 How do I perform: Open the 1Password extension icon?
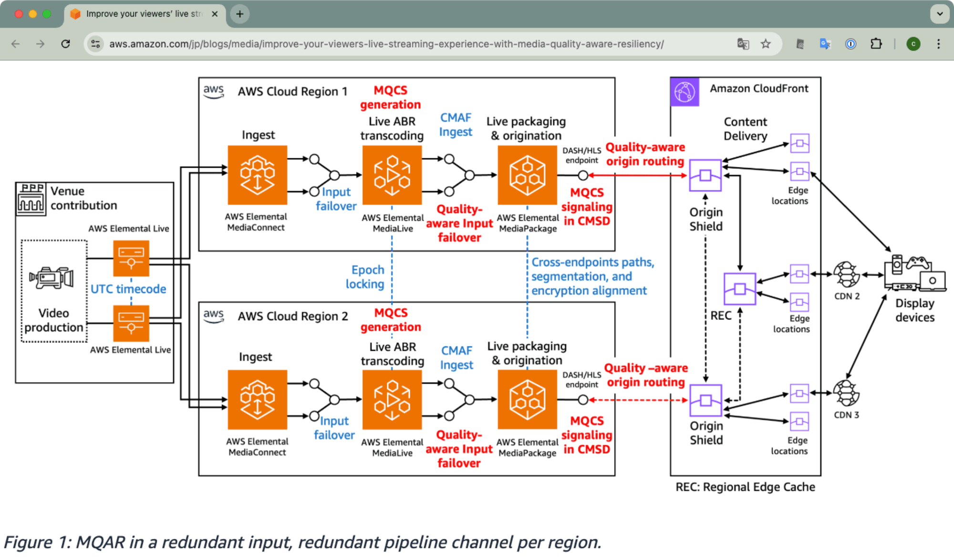[850, 44]
